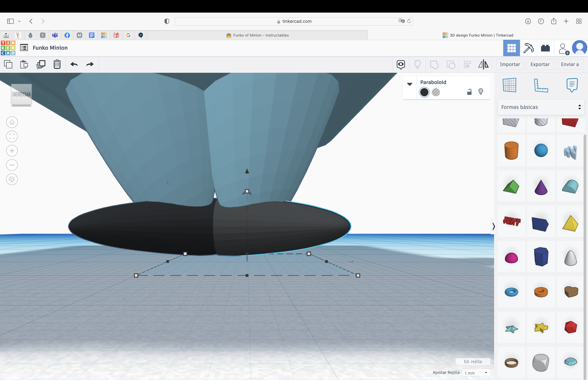Screen dimensions: 588x380
Task: Click the tinkercad.com address bar
Action: coord(294,21)
